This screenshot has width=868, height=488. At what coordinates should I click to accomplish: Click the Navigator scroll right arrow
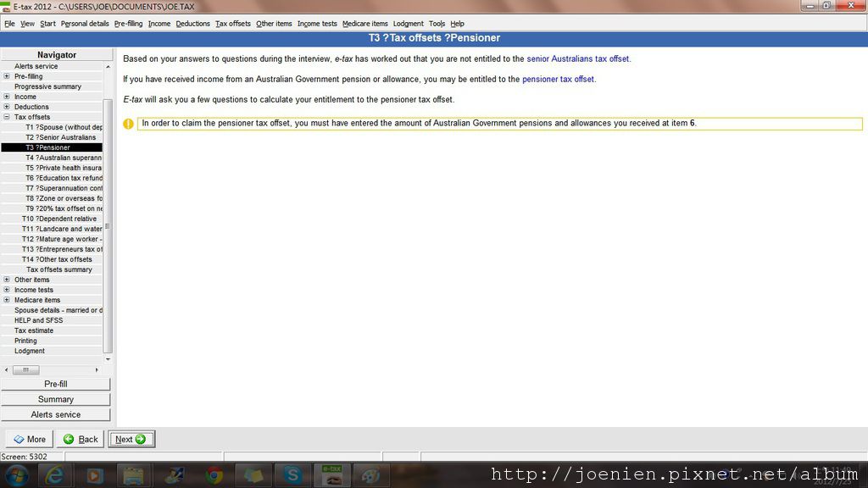pyautogui.click(x=97, y=369)
